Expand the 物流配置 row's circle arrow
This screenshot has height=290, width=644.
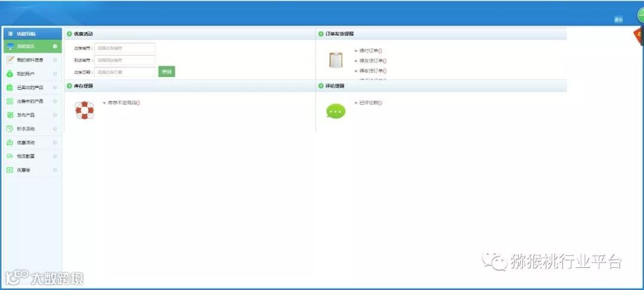(55, 156)
